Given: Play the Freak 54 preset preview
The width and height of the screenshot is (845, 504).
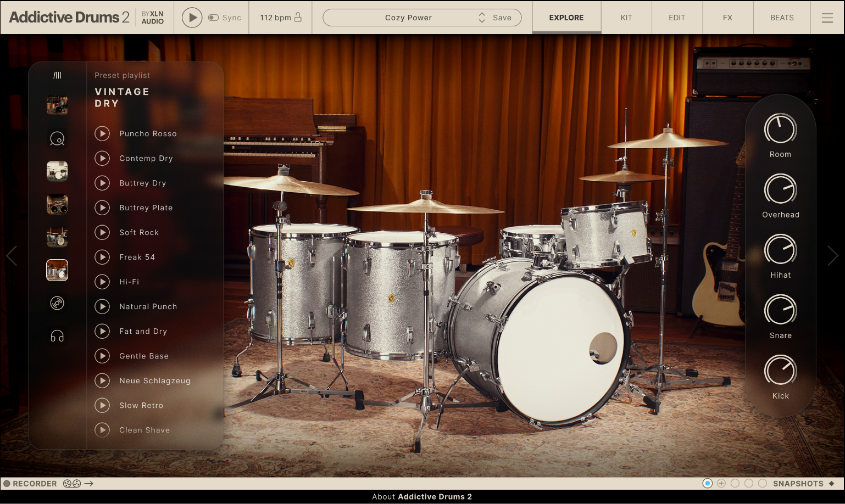Looking at the screenshot, I should coord(102,257).
